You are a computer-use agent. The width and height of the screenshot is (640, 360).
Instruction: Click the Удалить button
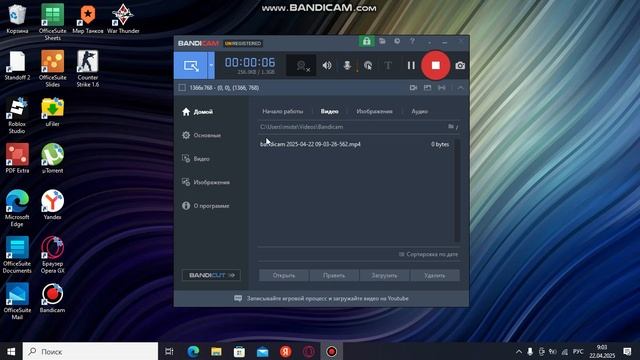click(435, 276)
